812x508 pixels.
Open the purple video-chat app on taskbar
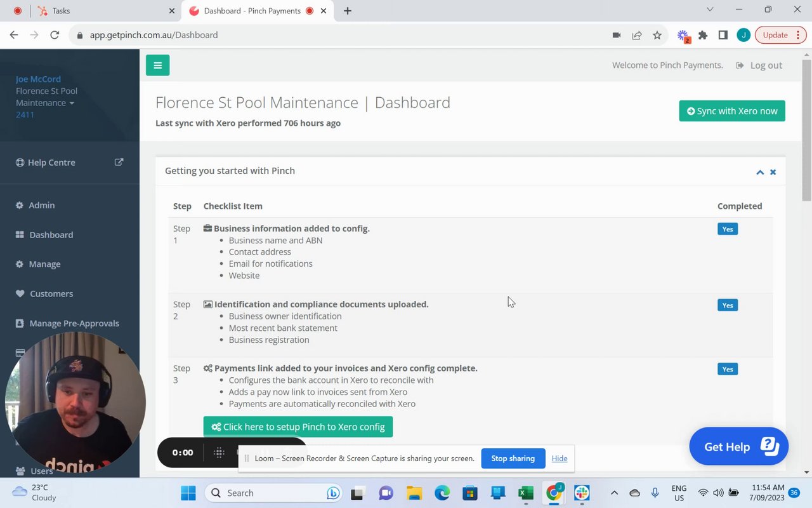pyautogui.click(x=386, y=493)
